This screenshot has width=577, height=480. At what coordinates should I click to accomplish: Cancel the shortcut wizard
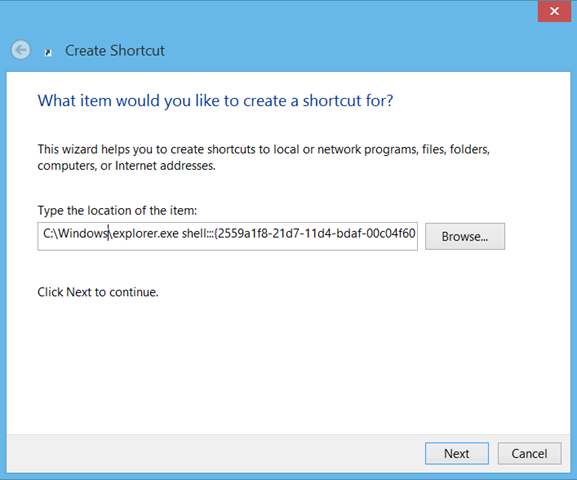529,453
